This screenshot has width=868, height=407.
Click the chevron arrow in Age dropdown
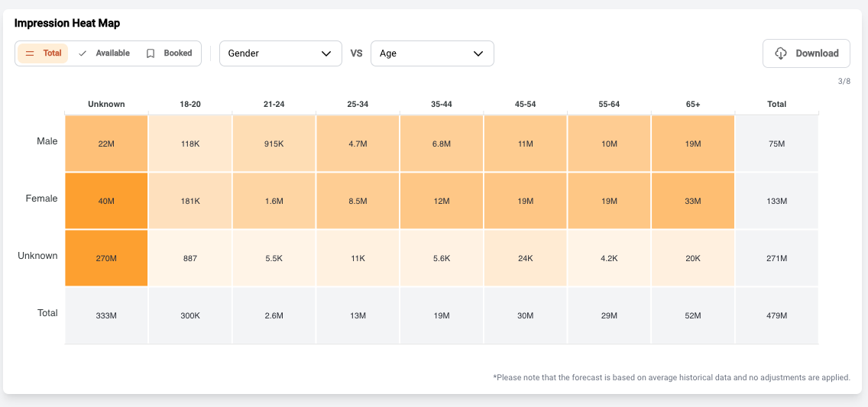(478, 53)
